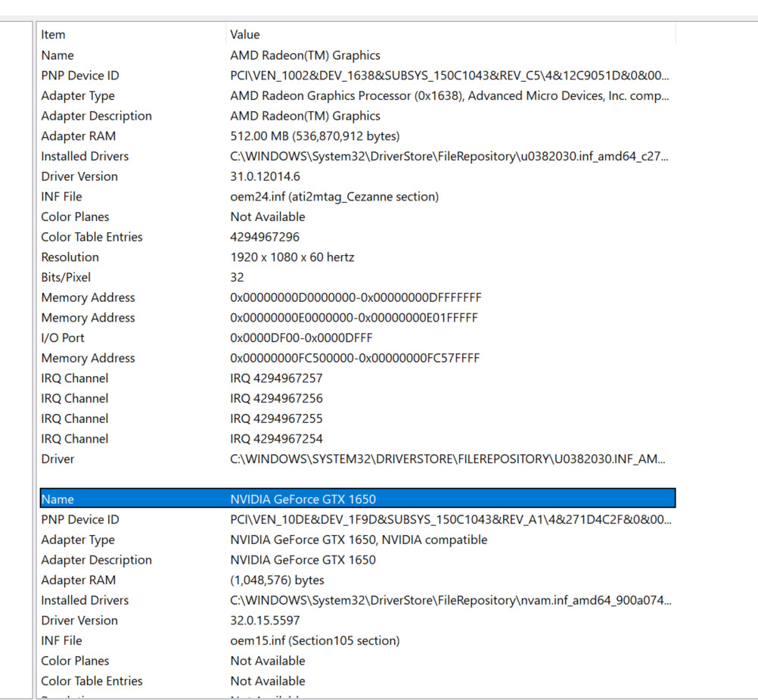758x700 pixels.
Task: Select Adapter Description row reading AMD Radeon(TM) Graphics
Action: click(x=358, y=116)
